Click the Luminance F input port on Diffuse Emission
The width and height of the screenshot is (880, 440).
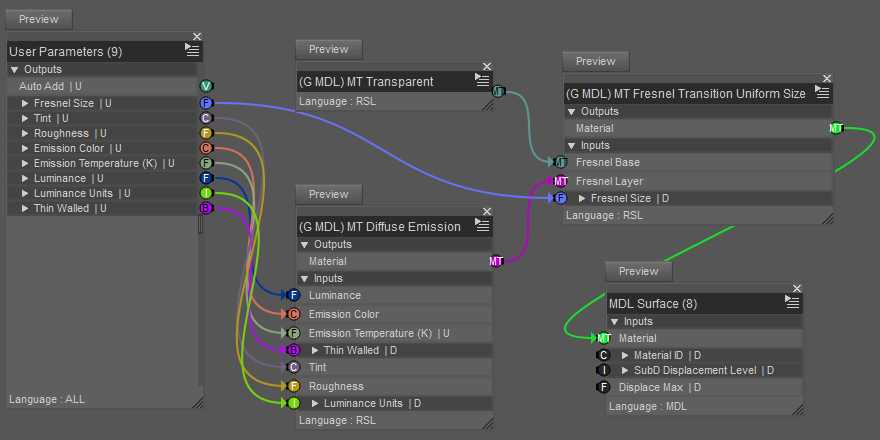tap(293, 295)
